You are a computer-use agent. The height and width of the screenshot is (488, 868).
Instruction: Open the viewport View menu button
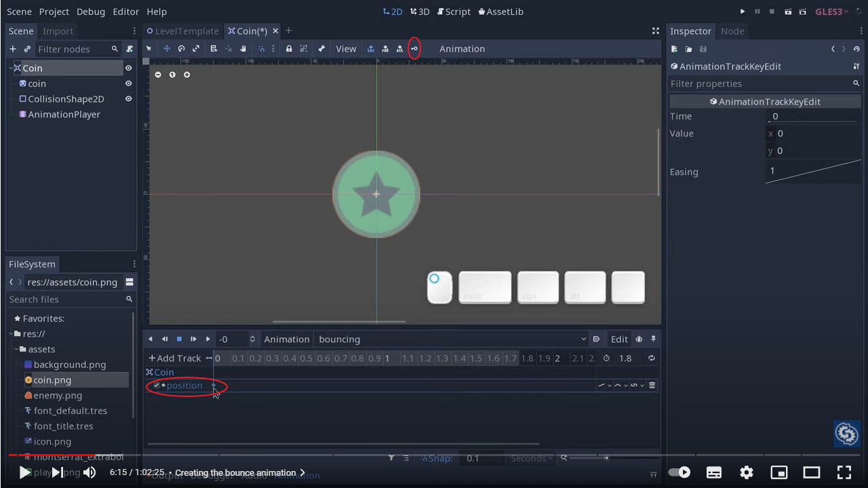coord(346,49)
